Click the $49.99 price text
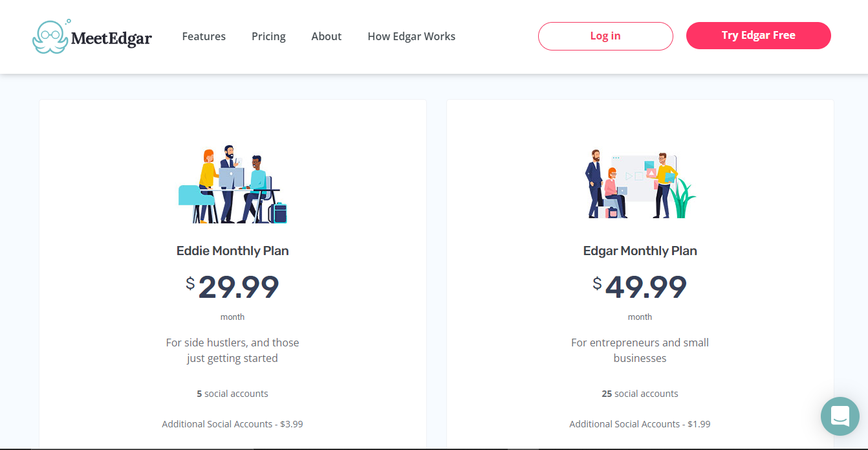The height and width of the screenshot is (450, 868). click(x=640, y=287)
